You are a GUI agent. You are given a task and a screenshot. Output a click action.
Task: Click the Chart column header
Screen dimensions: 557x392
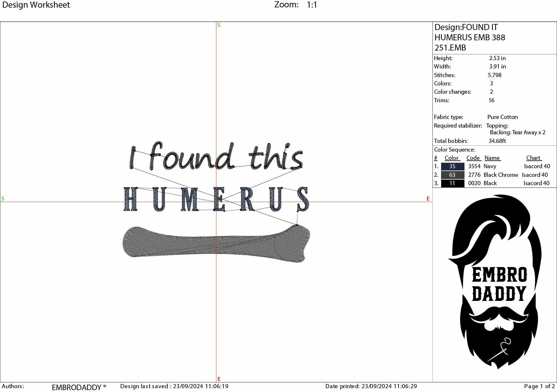click(533, 158)
